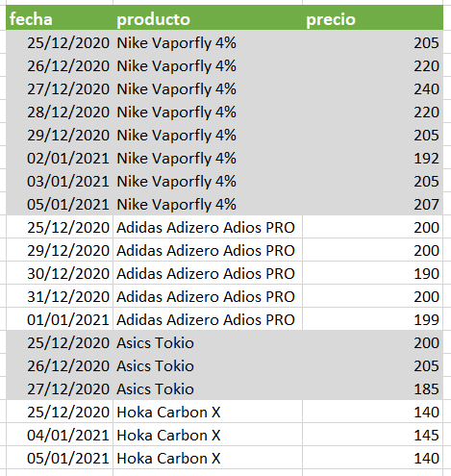Select the date cell 05/01/2021 for Hoka Carbon X
Screen dimensions: 451x476
tap(60, 459)
